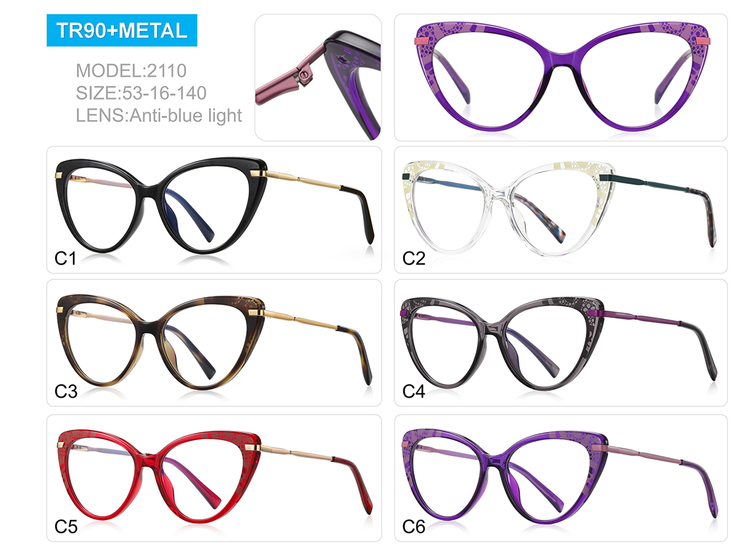This screenshot has height=558, width=756.
Task: Click the SIZE:53-16-140 text
Action: coord(141,93)
